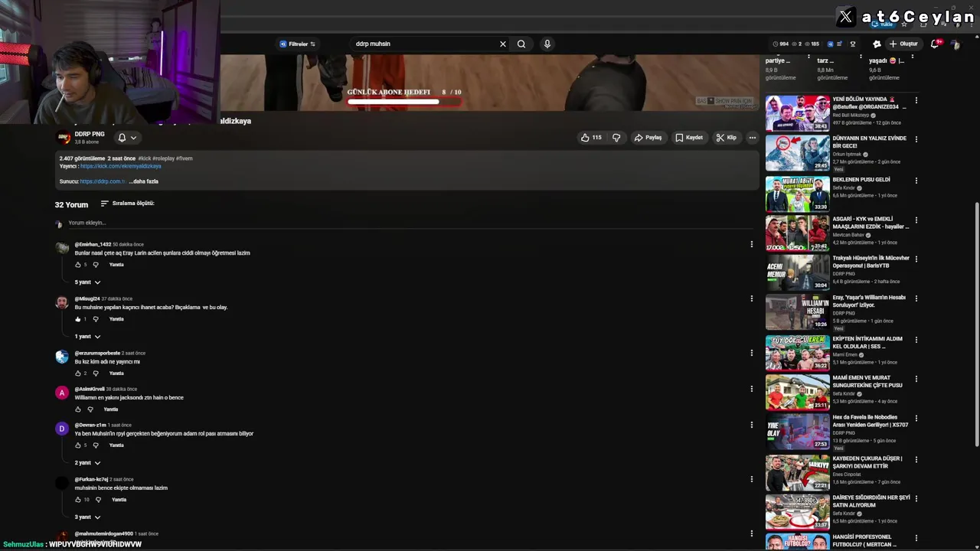Open the Filtreler search filters button
Viewport: 980px width, 551px height.
point(297,44)
